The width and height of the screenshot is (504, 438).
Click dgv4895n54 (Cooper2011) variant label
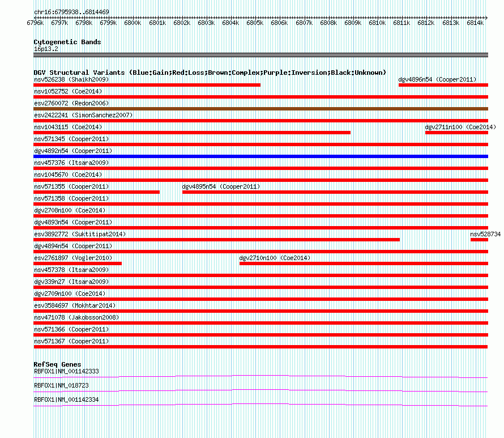221,186
